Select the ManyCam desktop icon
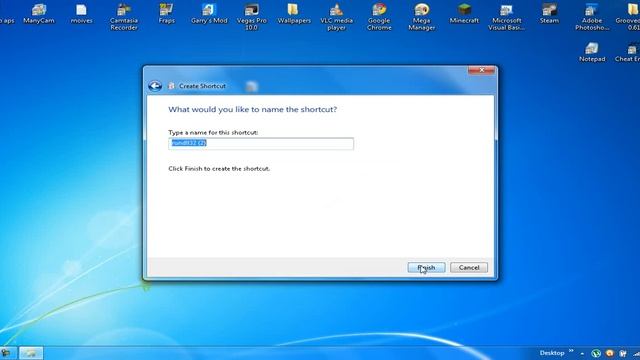 click(39, 13)
